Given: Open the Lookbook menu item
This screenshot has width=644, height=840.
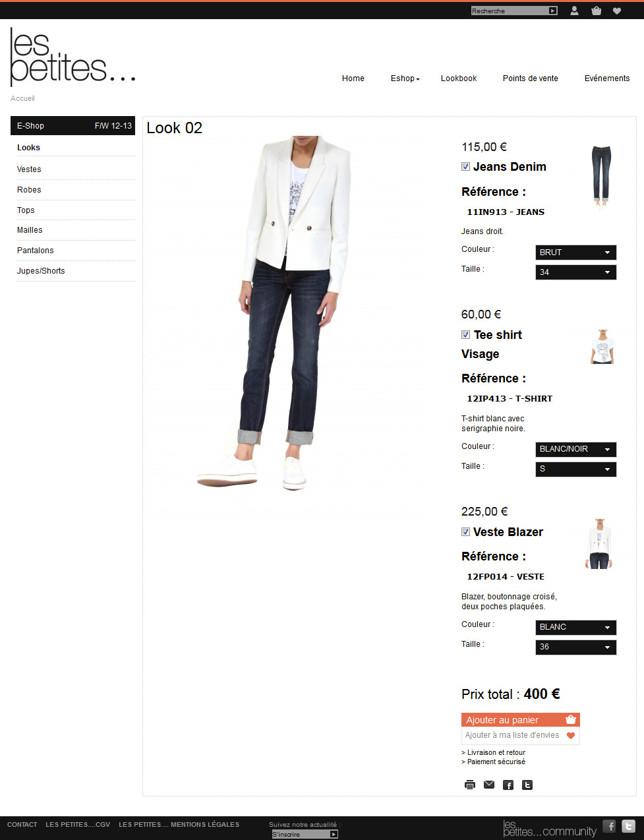Looking at the screenshot, I should pos(459,78).
